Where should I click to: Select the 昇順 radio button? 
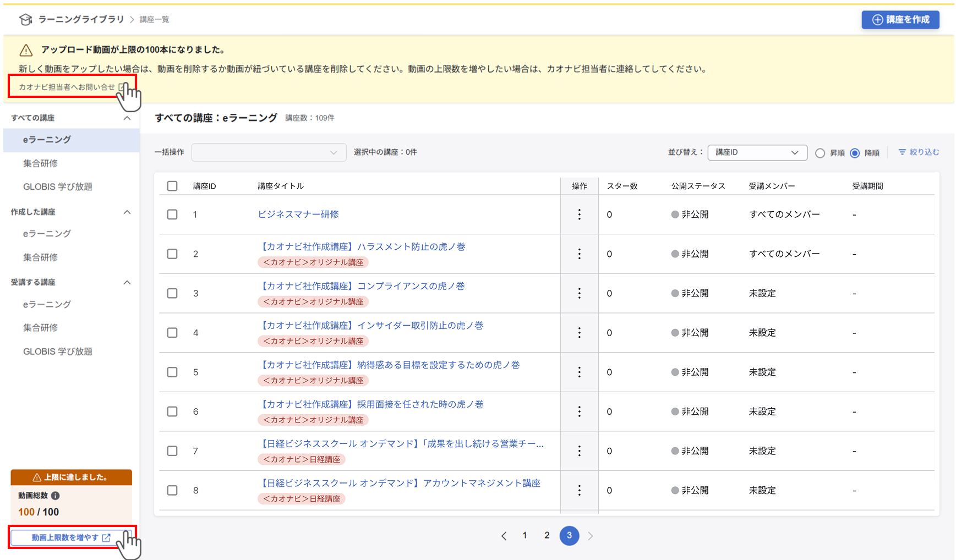[x=820, y=153]
